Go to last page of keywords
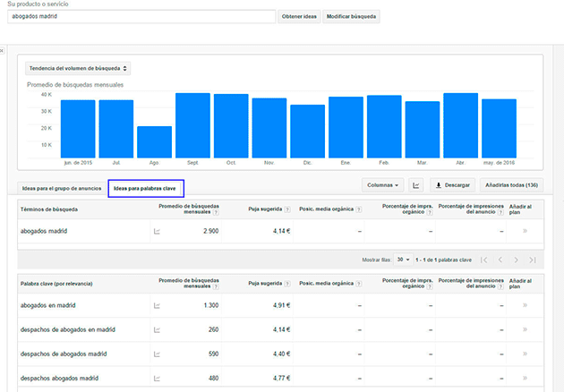The height and width of the screenshot is (392, 564). point(533,260)
